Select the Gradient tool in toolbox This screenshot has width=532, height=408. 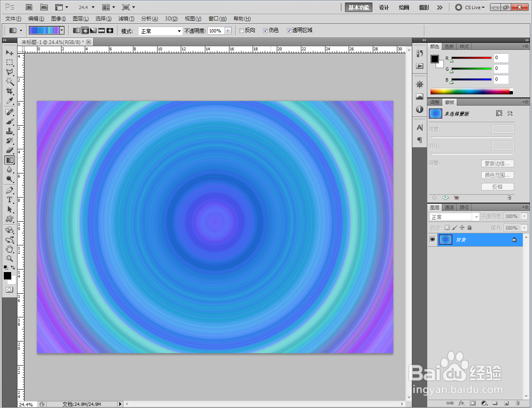click(x=10, y=160)
